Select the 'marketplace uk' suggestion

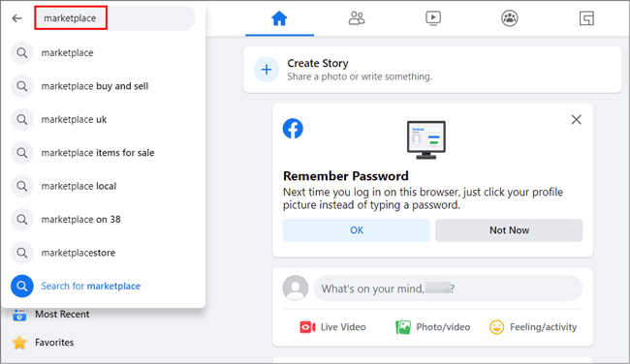tap(104, 119)
